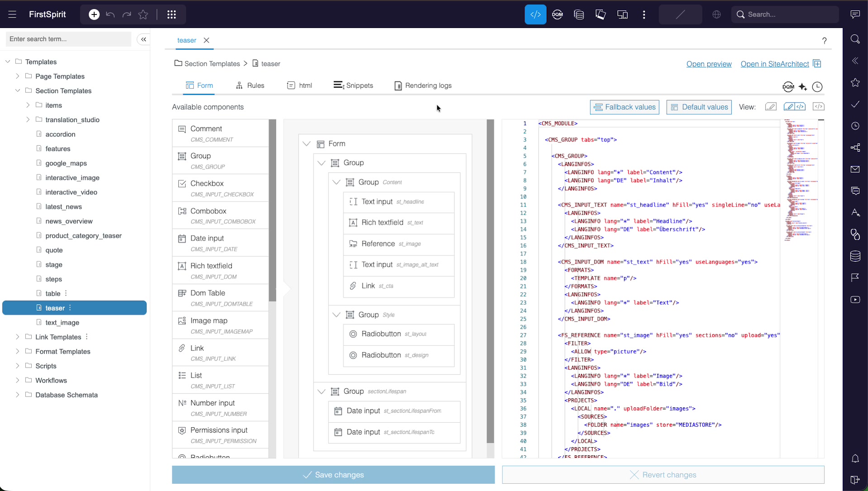This screenshot has height=491, width=868.
Task: Collapse the Form root node in editor
Action: tap(306, 144)
